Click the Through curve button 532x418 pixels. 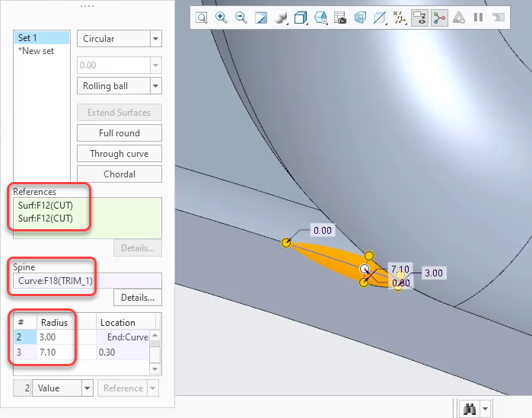119,154
